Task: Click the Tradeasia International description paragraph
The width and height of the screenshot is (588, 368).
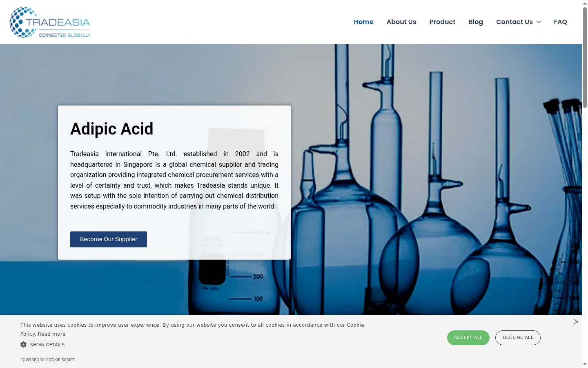Action: coord(174,180)
